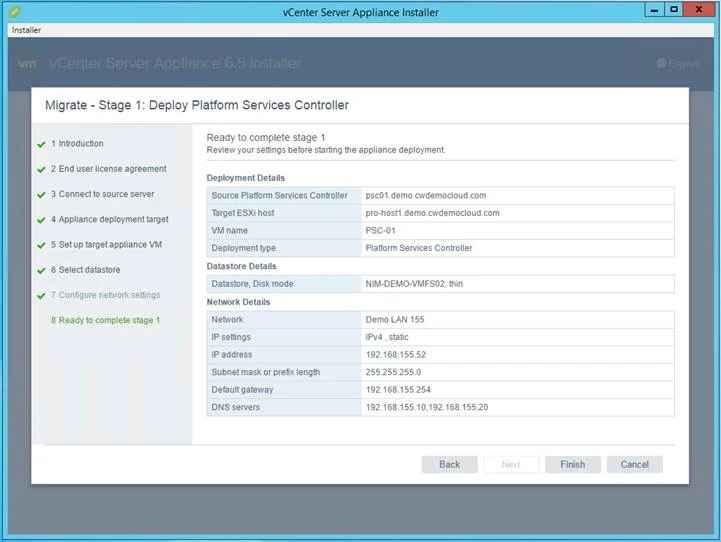
Task: Go to step 6 Select datastore
Action: [x=86, y=270]
